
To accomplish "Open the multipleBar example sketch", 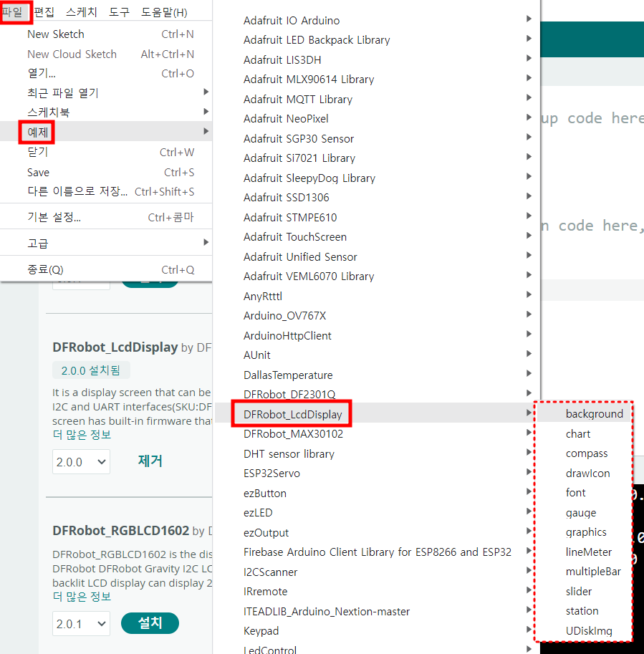I will point(584,572).
